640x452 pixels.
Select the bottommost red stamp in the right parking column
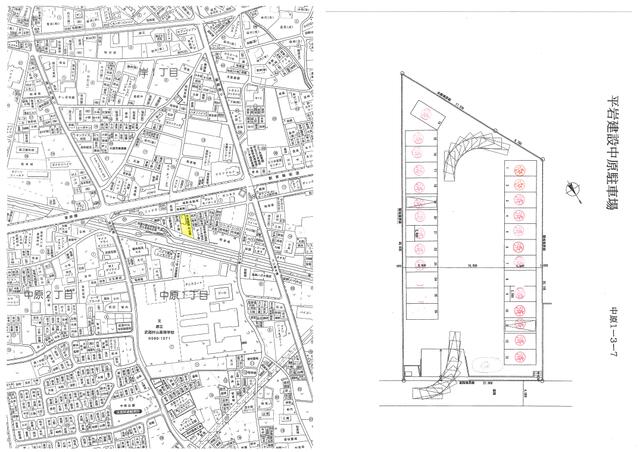[520, 357]
